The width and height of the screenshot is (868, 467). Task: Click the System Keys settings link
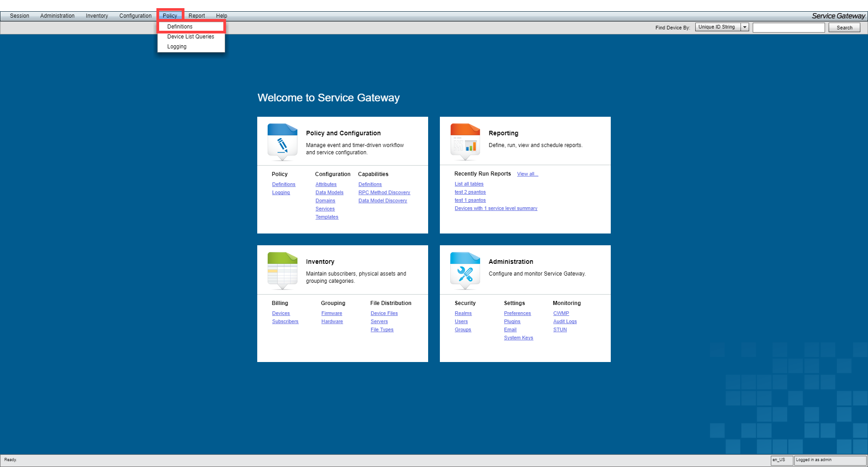[x=518, y=338]
